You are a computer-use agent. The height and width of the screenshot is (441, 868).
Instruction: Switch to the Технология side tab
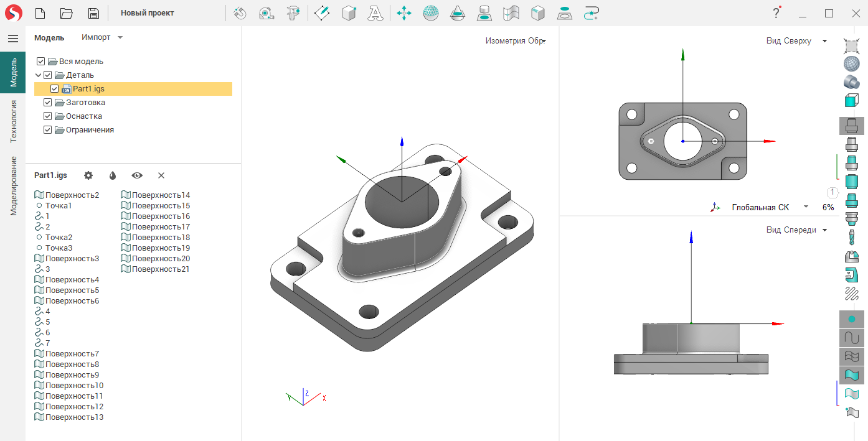13,121
